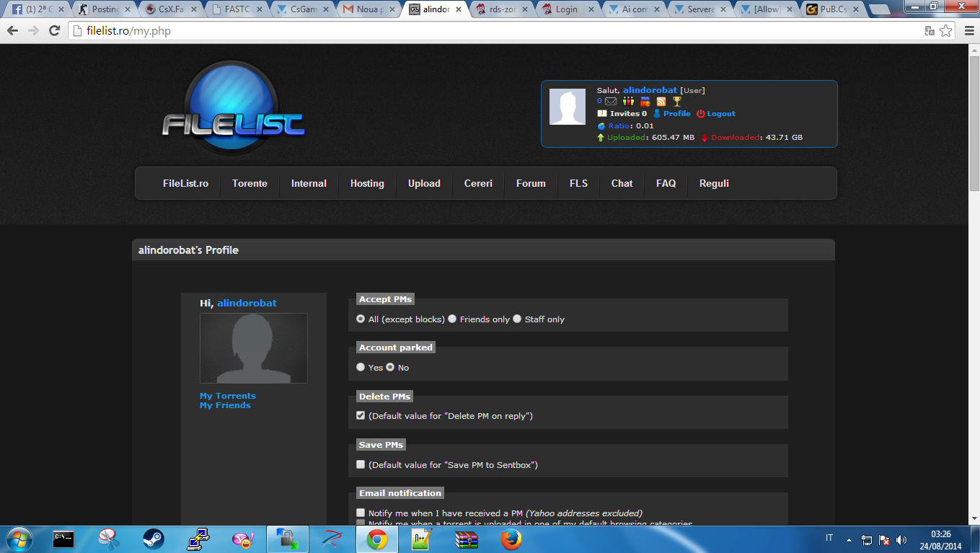
Task: Click the filelist.ro address bar
Action: [x=433, y=31]
